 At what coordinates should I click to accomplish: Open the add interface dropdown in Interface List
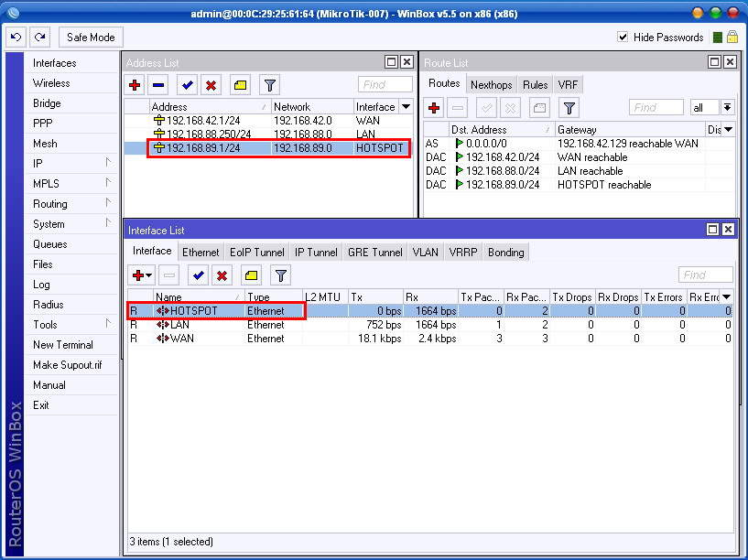[142, 275]
